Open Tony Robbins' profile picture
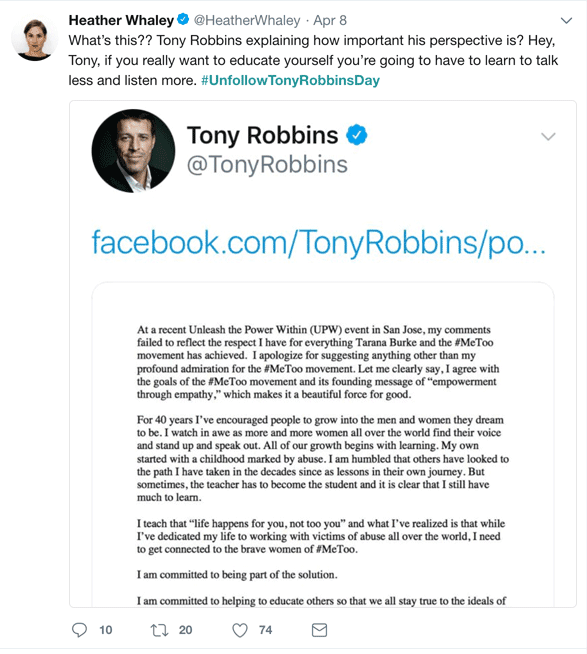 [134, 151]
